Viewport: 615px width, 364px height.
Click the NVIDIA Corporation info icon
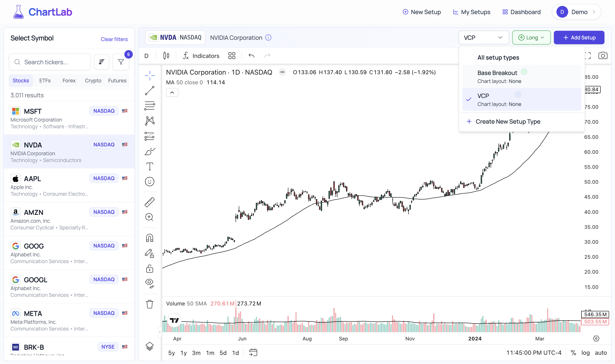[268, 37]
